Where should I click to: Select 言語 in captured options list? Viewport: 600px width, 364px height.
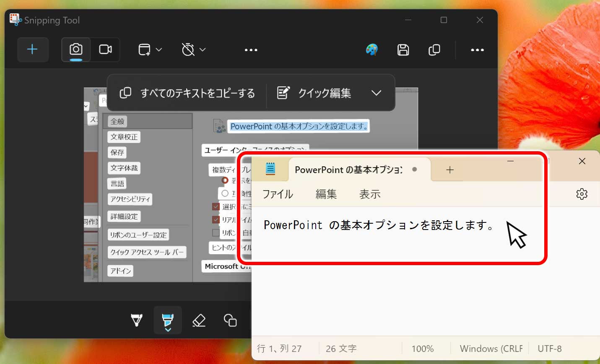pyautogui.click(x=117, y=183)
